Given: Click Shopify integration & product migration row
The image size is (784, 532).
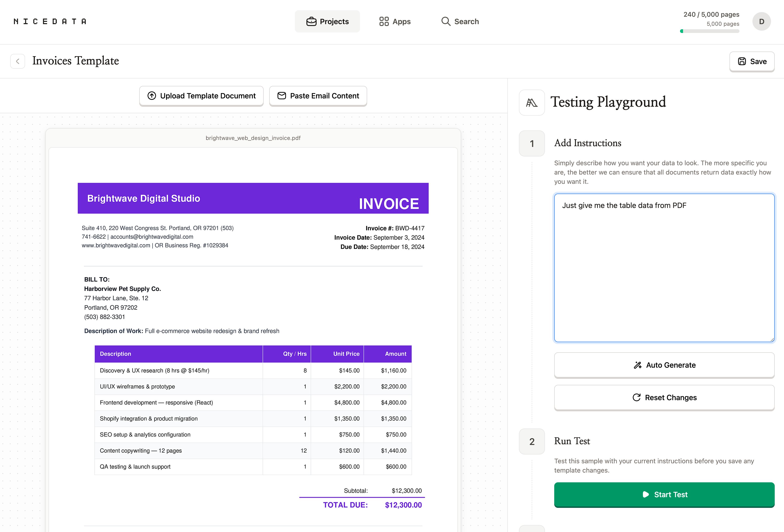Looking at the screenshot, I should (x=253, y=419).
